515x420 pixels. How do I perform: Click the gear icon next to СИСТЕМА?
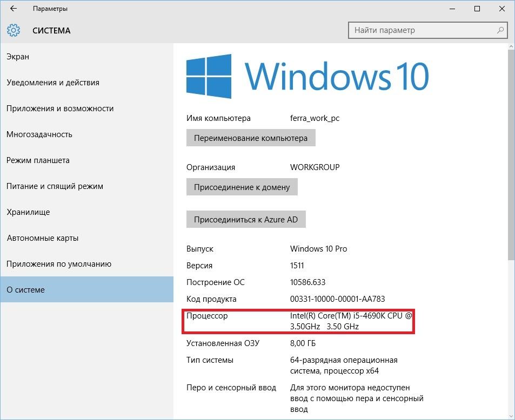click(14, 30)
